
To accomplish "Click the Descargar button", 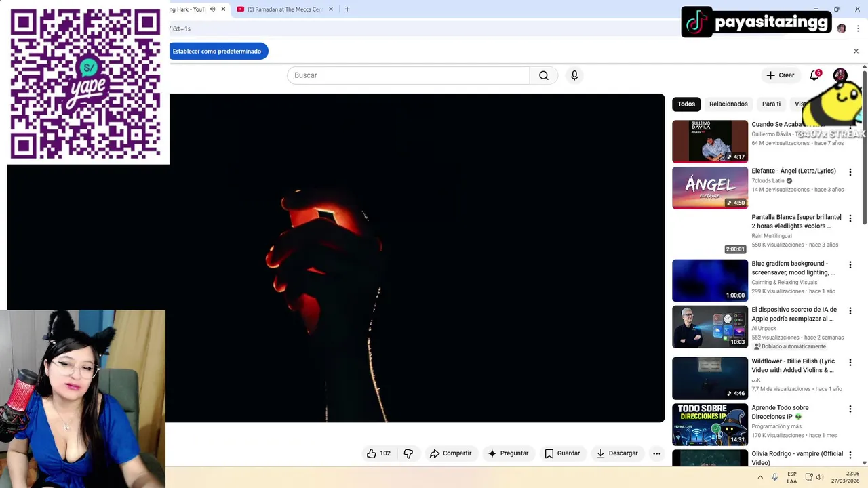I will tap(617, 453).
